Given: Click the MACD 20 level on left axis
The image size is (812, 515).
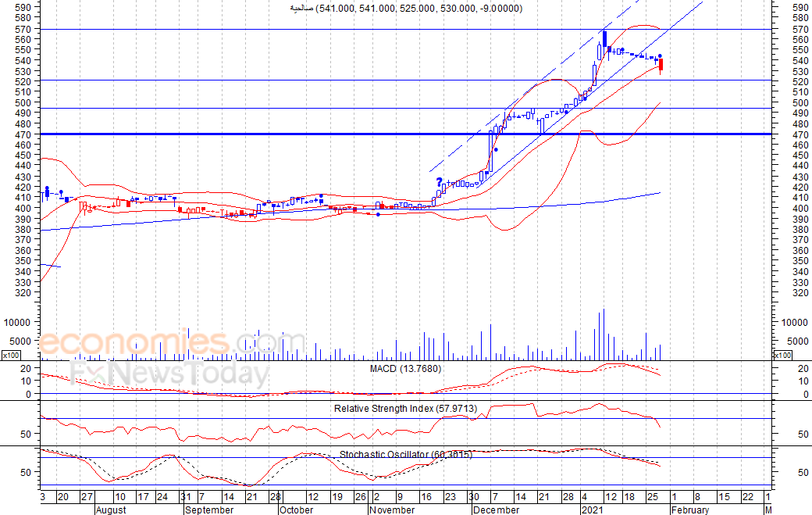Looking at the screenshot, I should 26,368.
